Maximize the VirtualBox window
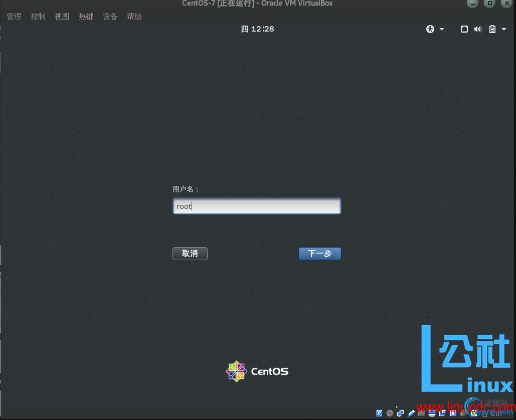 pos(489,4)
